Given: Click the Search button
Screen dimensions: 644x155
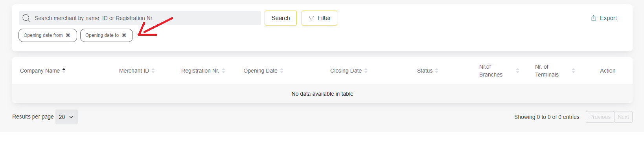Looking at the screenshot, I should [281, 18].
